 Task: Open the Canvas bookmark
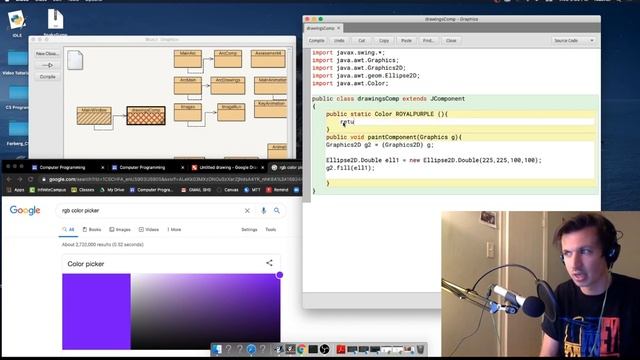click(228, 190)
